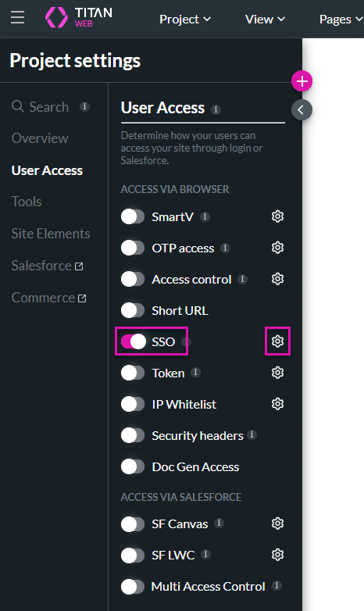Enable the OTP access toggle
Viewport: 364px width, 611px height.
pos(133,248)
